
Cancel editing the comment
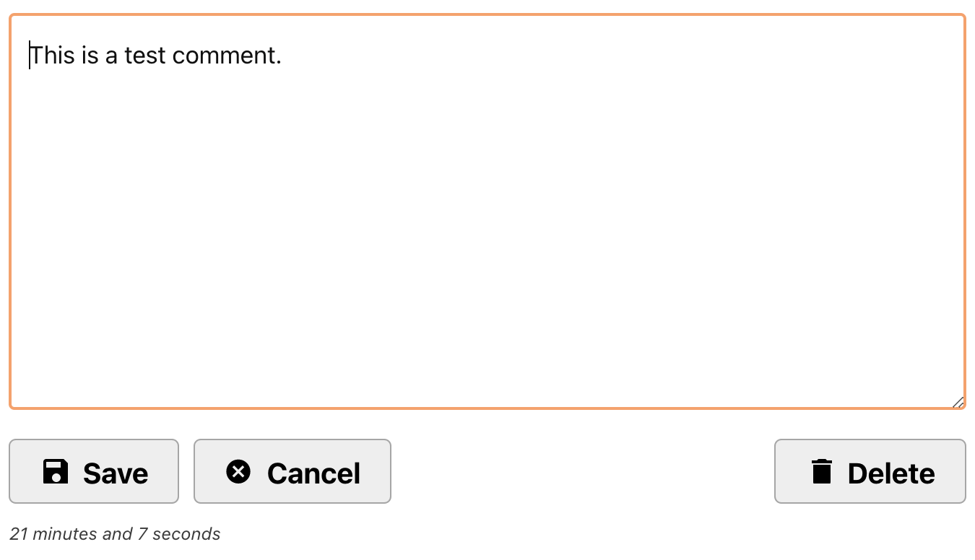click(292, 472)
